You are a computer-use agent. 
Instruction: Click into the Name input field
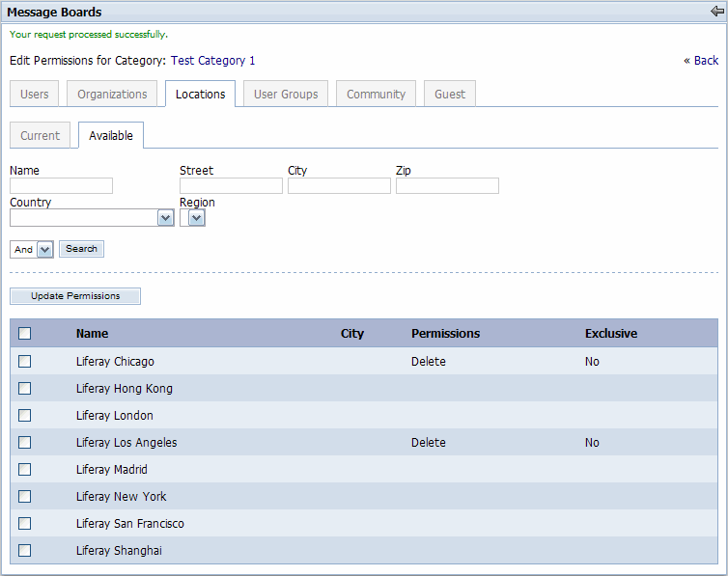click(61, 186)
